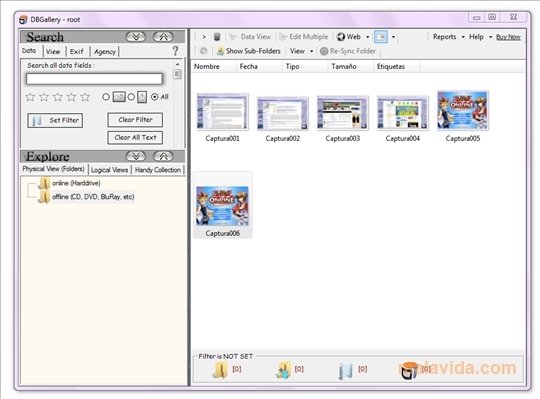Switch to the Exif search tab
This screenshot has height=399, width=540.
click(76, 51)
